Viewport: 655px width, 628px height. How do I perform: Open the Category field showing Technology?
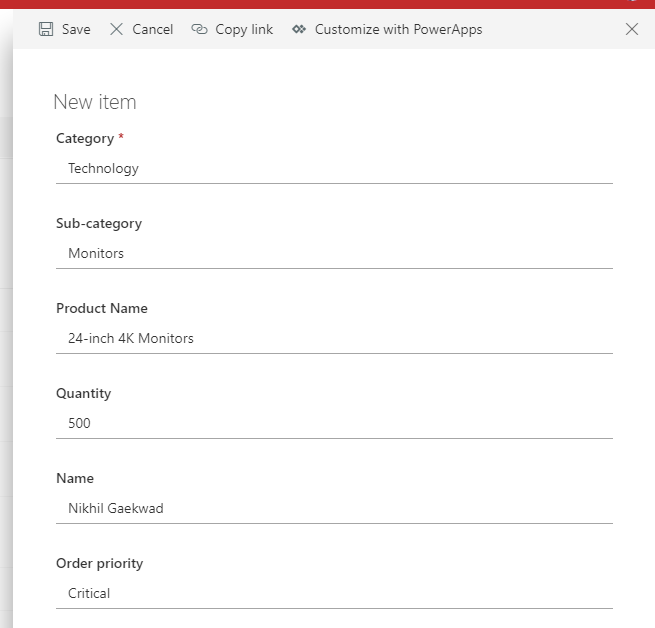click(x=334, y=169)
